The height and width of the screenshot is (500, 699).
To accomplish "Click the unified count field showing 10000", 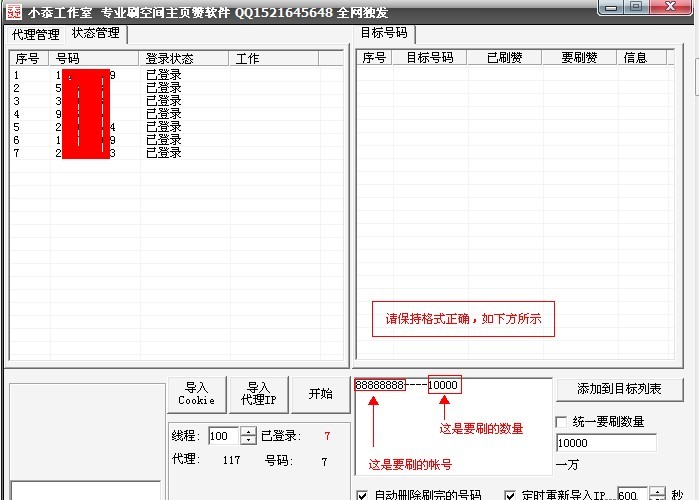I will [606, 443].
